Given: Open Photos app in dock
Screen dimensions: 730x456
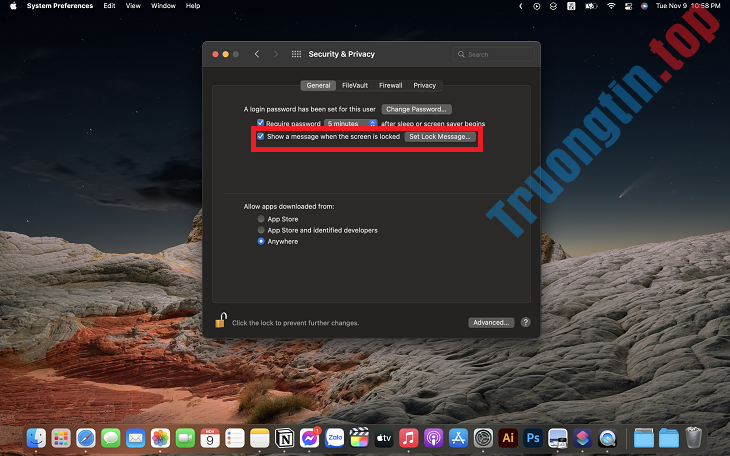Looking at the screenshot, I should tap(161, 438).
